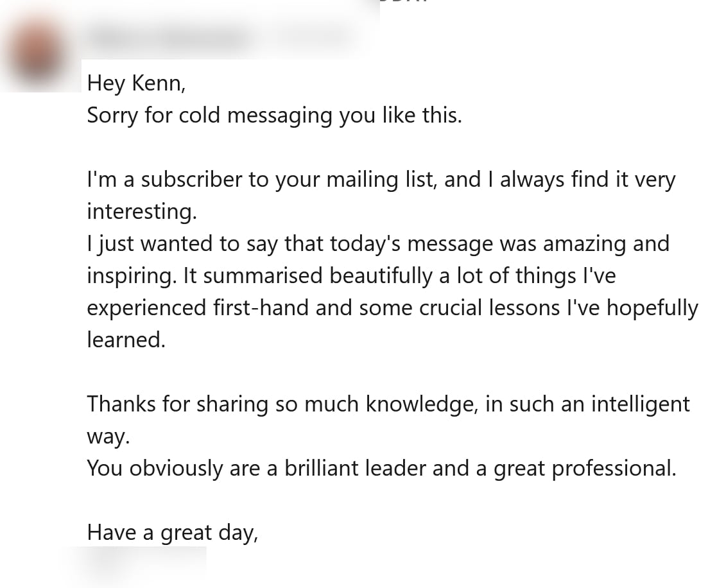The width and height of the screenshot is (717, 588).
Task: Click the closing line 'Have a great day,'
Action: [172, 533]
